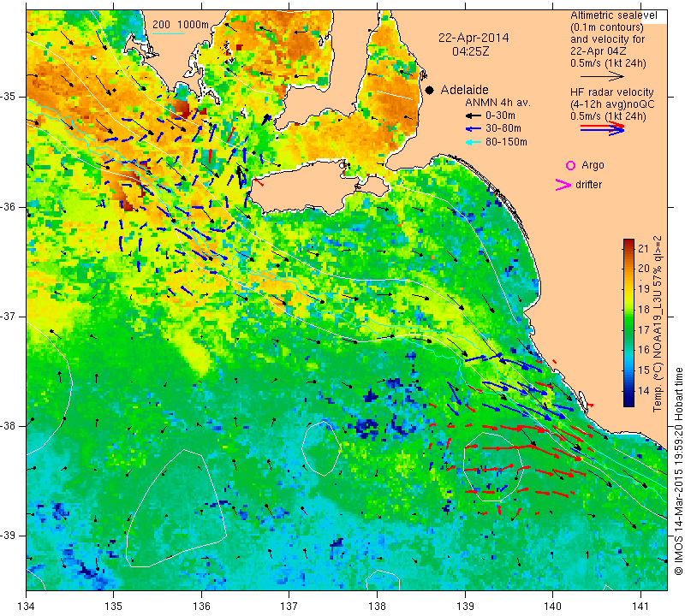Viewport: 685px width, 616px height.
Task: Click the '200 1000m' isobath label text
Action: click(181, 25)
